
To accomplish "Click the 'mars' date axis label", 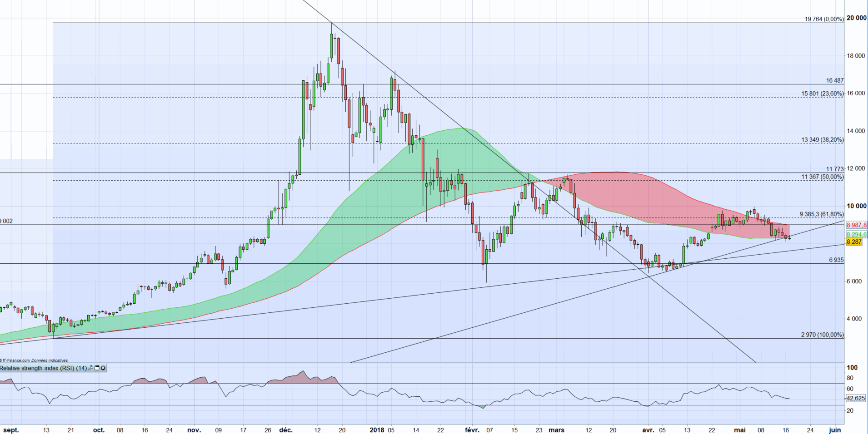I will coord(556,430).
